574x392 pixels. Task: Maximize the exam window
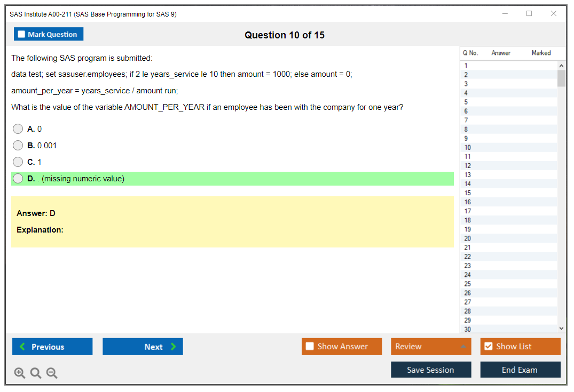tap(529, 14)
